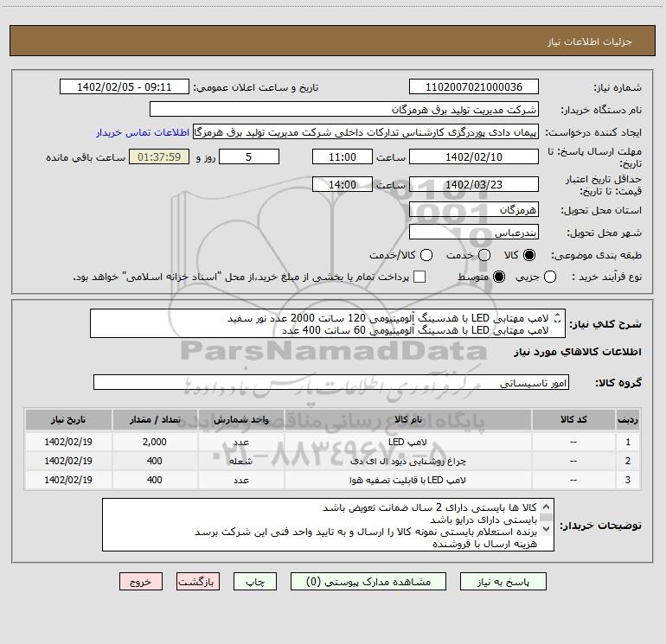The height and width of the screenshot is (644, 666).
Task: Click the announcement date field 1402/02/05 - 09:11
Action: coord(124,87)
